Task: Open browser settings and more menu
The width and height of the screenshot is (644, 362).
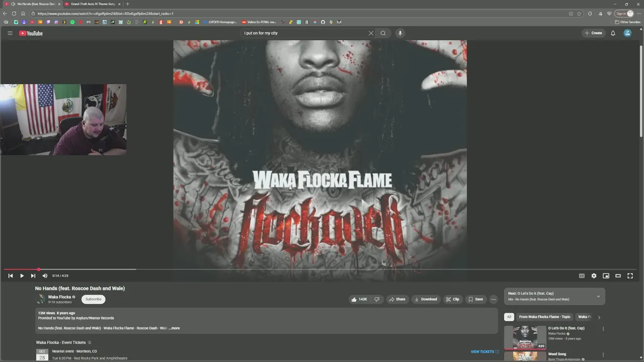Action: pos(638,14)
